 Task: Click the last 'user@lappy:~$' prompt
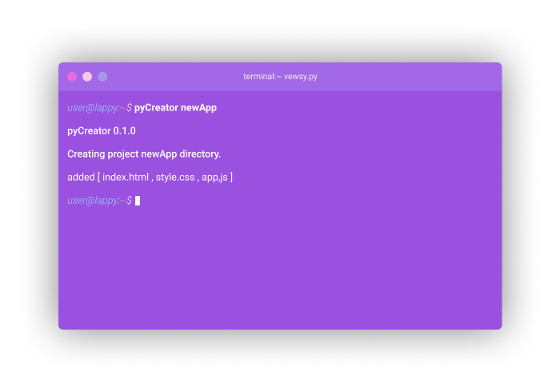[100, 201]
